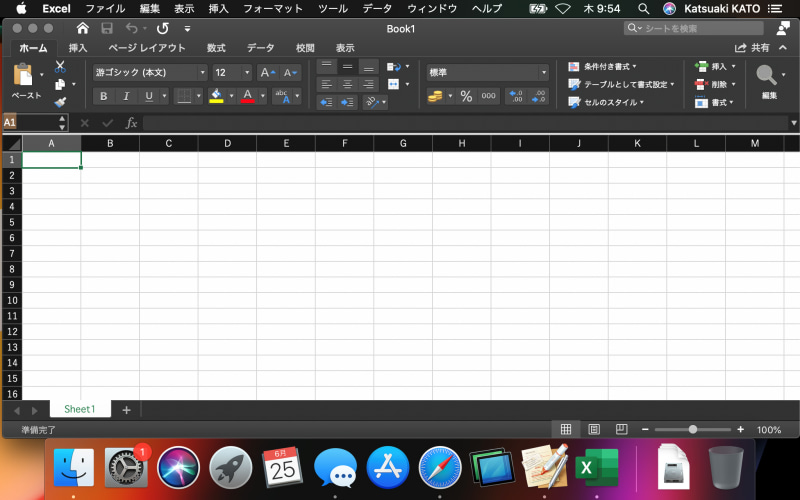Zoom out with minus button
Viewport: 800px width, 500px height.
coord(645,430)
